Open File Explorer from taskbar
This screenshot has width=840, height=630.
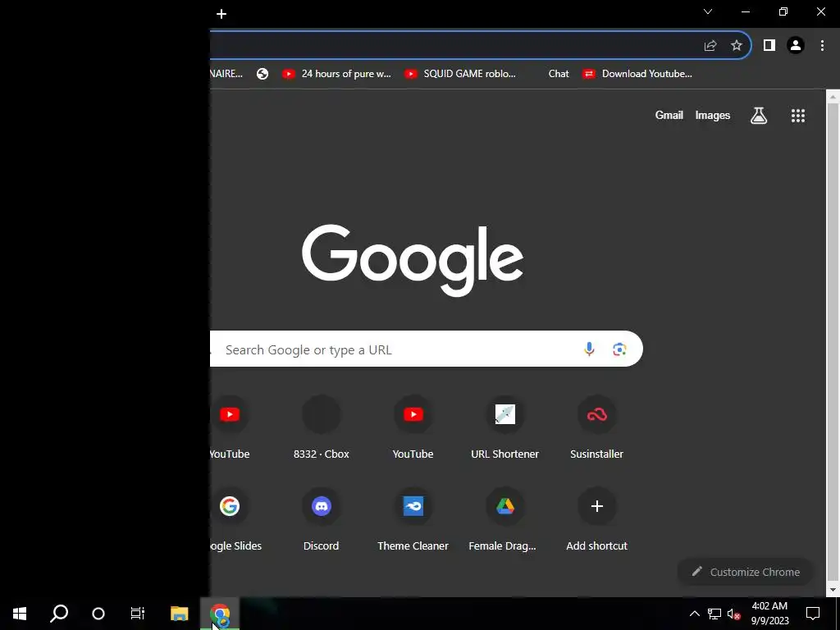click(180, 614)
